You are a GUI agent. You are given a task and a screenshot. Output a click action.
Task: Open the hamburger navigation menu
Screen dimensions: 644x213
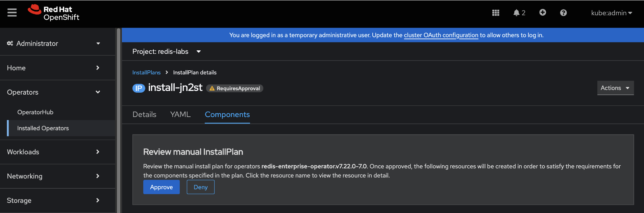tap(12, 13)
